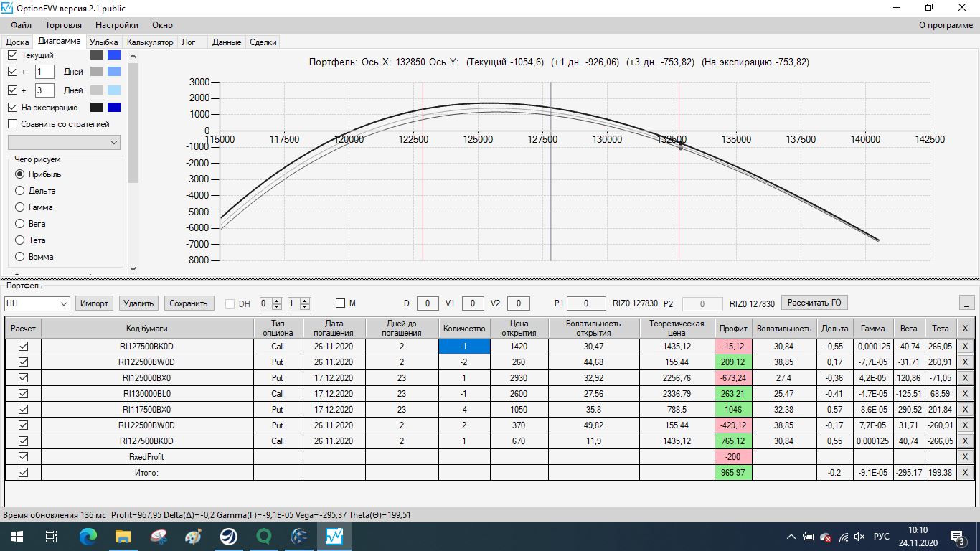The height and width of the screenshot is (551, 980).
Task: Increase the stepper showing value 1
Action: click(x=305, y=301)
